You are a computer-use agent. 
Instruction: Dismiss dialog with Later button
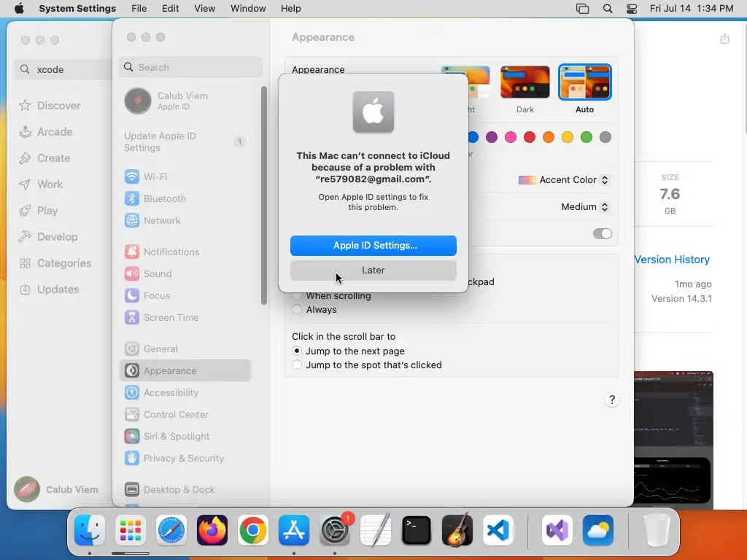[x=373, y=271]
